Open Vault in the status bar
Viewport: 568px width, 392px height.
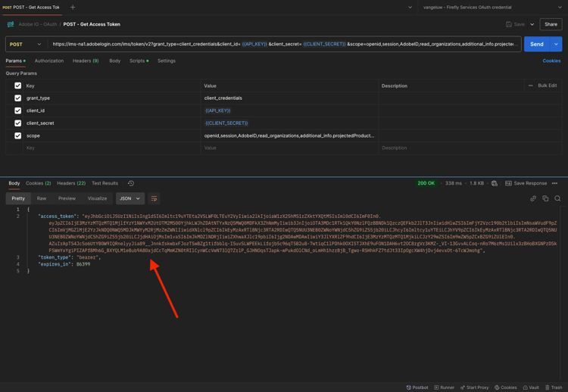coord(531,387)
